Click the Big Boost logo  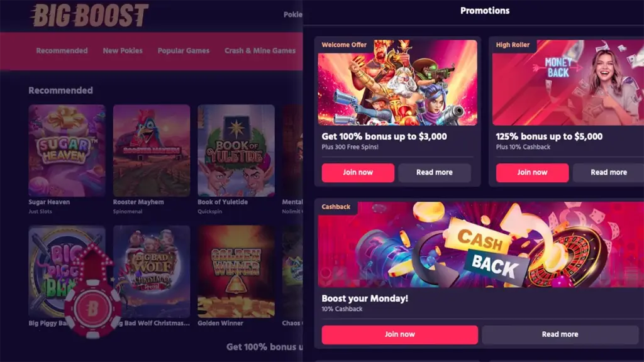point(89,16)
